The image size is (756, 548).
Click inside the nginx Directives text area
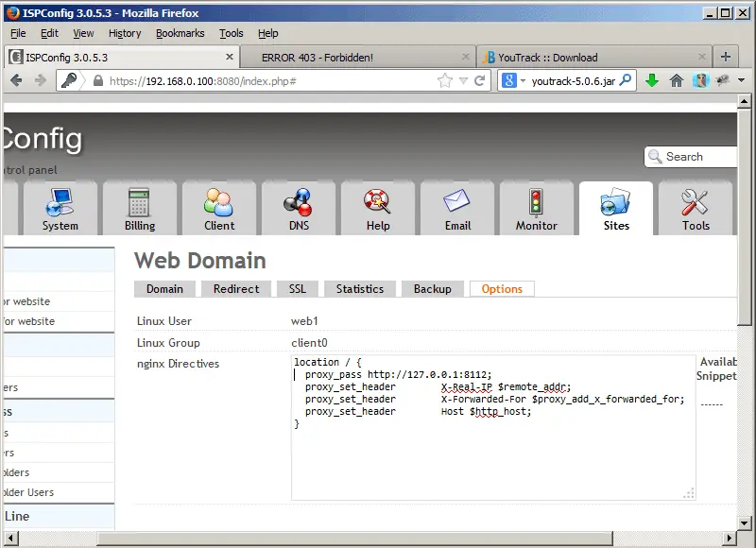point(493,428)
